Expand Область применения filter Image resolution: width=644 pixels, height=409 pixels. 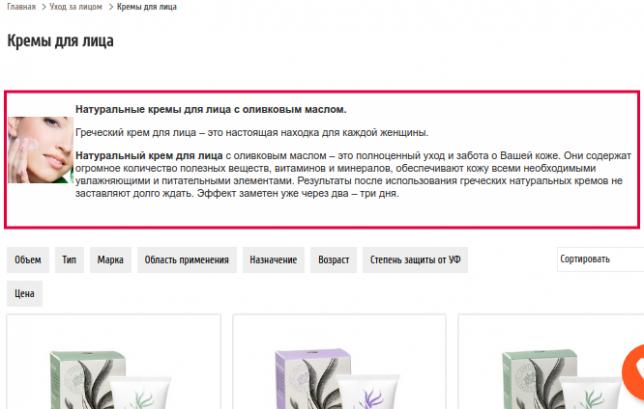point(187,260)
